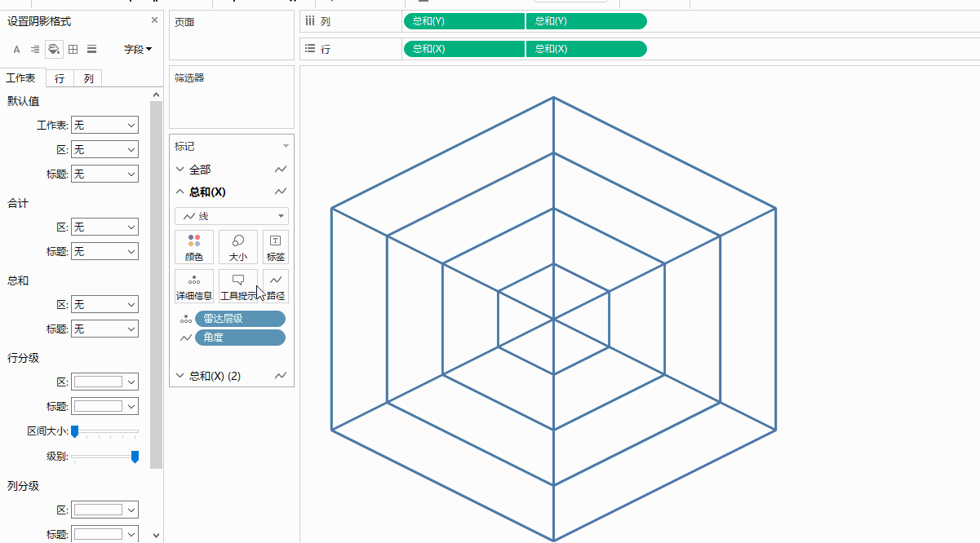Open 总和 区 shading dropdown
Image resolution: width=980 pixels, height=543 pixels.
[104, 304]
